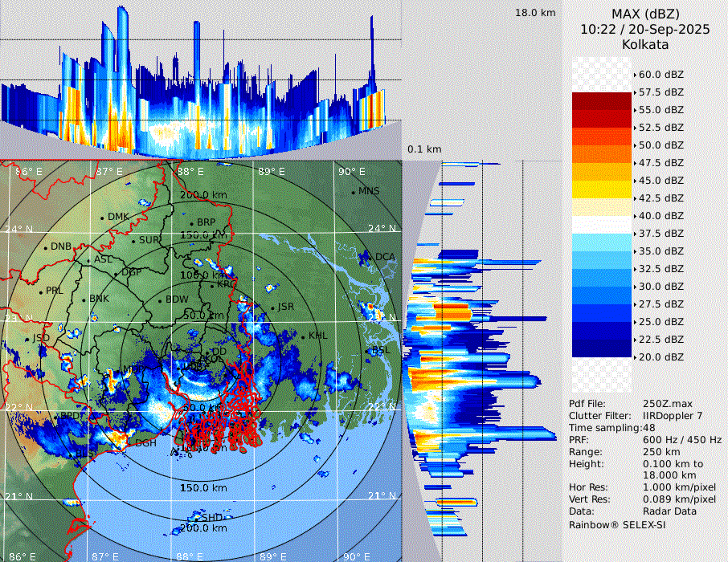Click the yellow swatch above 42.5 dBZ

tap(601, 189)
